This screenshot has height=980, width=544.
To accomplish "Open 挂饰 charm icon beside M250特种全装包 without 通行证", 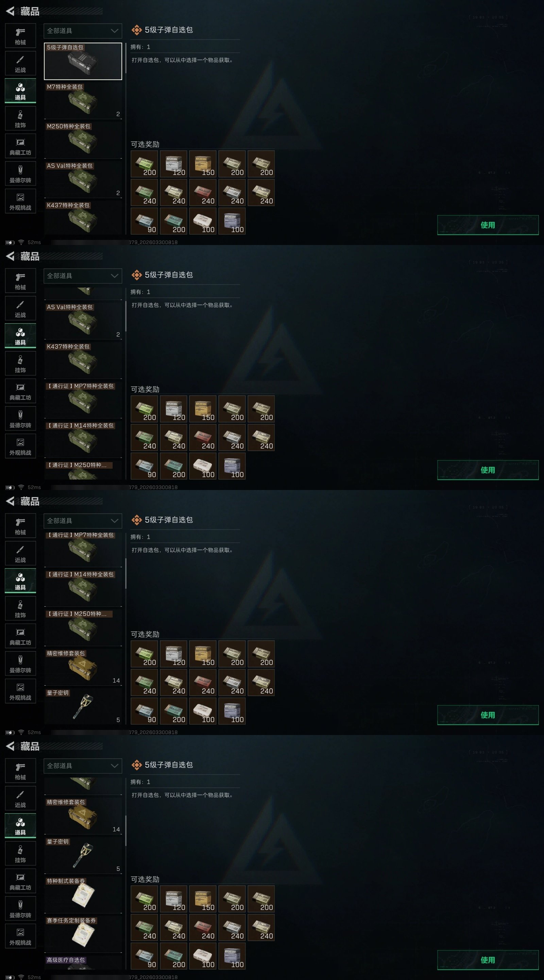I will coord(20,119).
